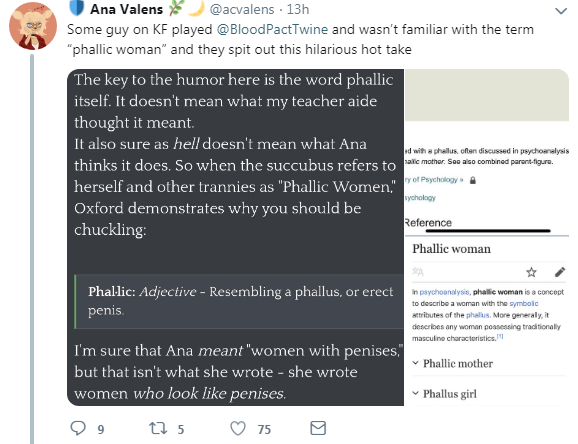This screenshot has height=444, width=578.
Task: Follow the psychoanalysis wiki link
Action: pyautogui.click(x=444, y=292)
